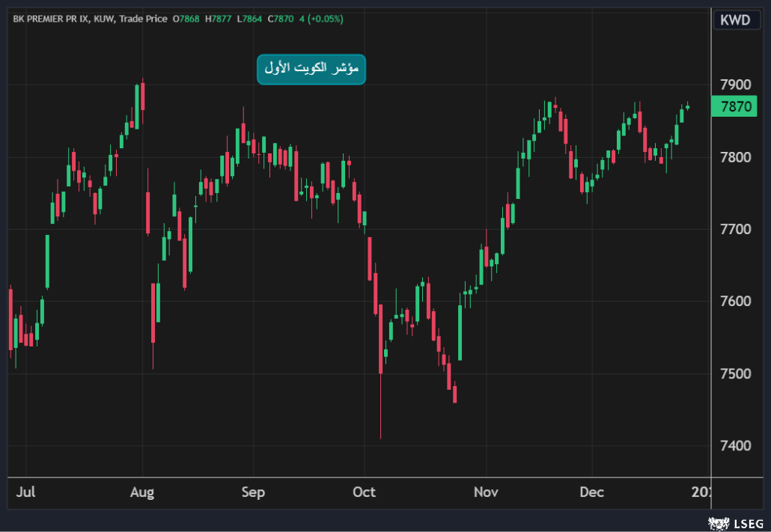The height and width of the screenshot is (532, 771).
Task: Click the Sep time axis marker
Action: 253,492
